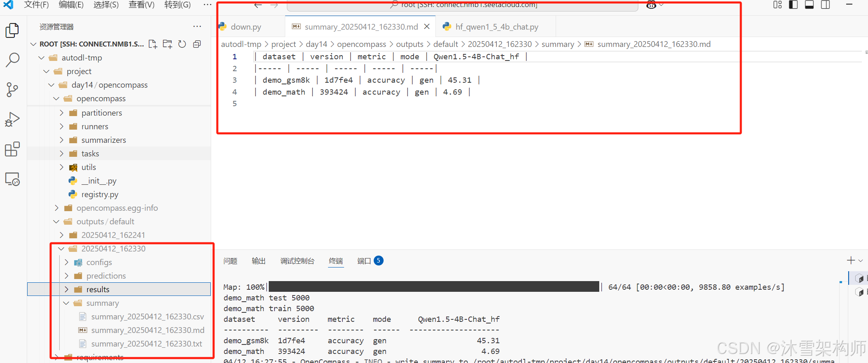Toggle the bottom panel visibility

[810, 5]
